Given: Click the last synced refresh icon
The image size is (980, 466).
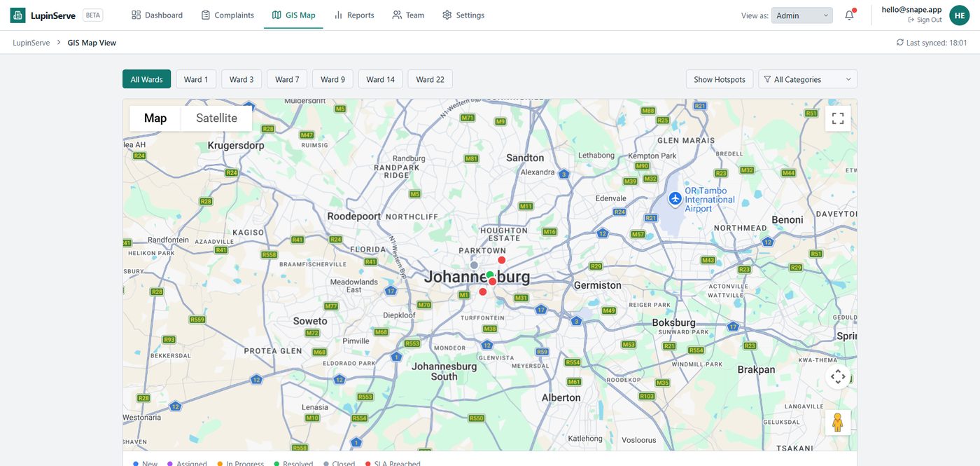Looking at the screenshot, I should tap(900, 43).
